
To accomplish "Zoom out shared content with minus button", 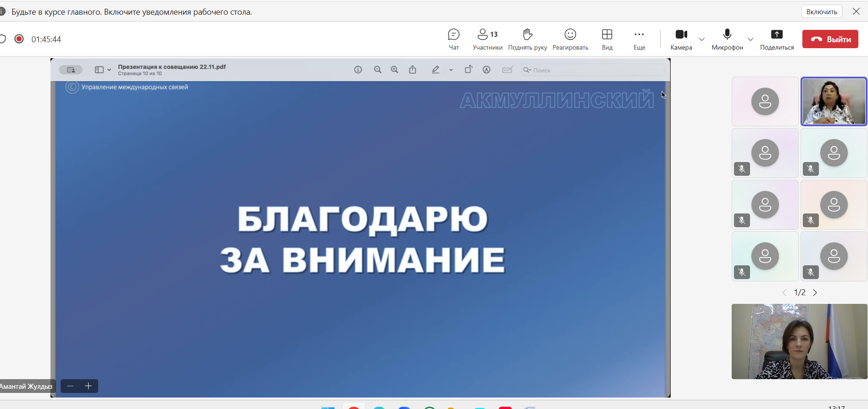I will point(70,386).
